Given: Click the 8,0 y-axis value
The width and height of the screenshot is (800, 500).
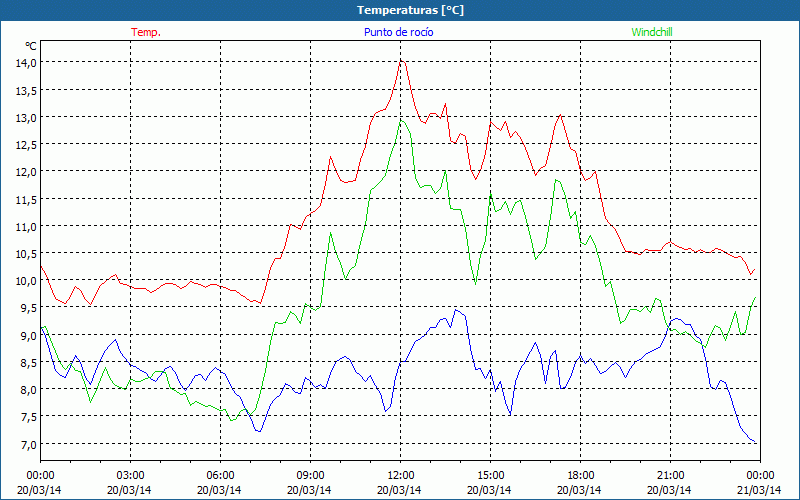Looking at the screenshot, I should click(x=29, y=390).
